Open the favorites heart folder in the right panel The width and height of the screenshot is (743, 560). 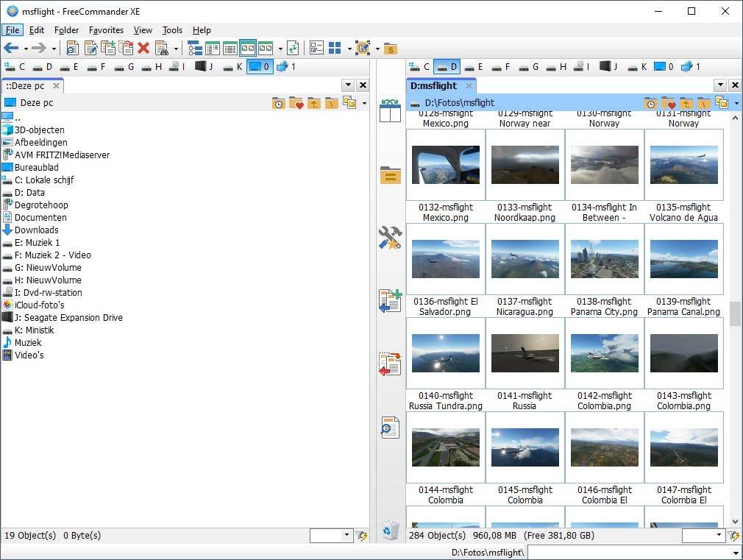click(x=668, y=103)
